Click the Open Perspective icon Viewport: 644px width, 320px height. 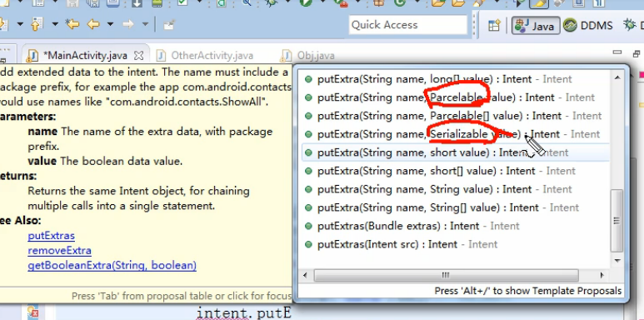tap(494, 26)
